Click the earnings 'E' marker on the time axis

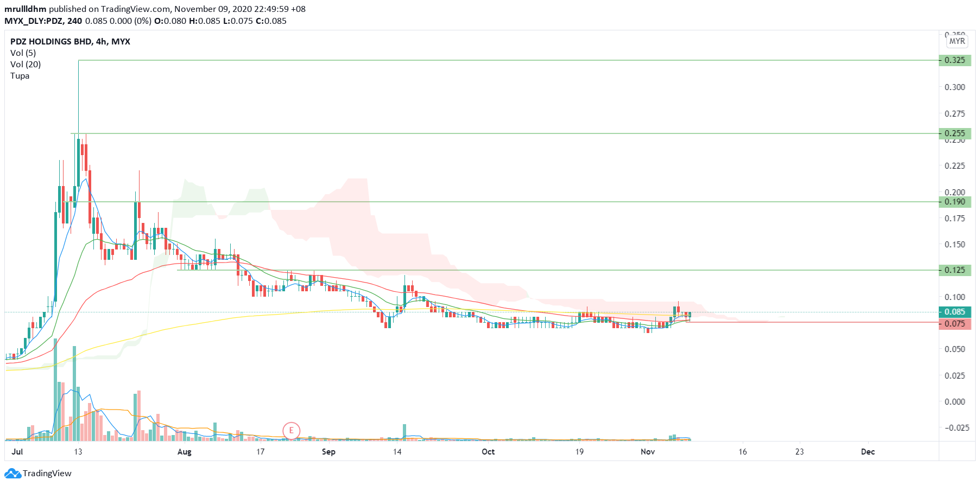(292, 431)
